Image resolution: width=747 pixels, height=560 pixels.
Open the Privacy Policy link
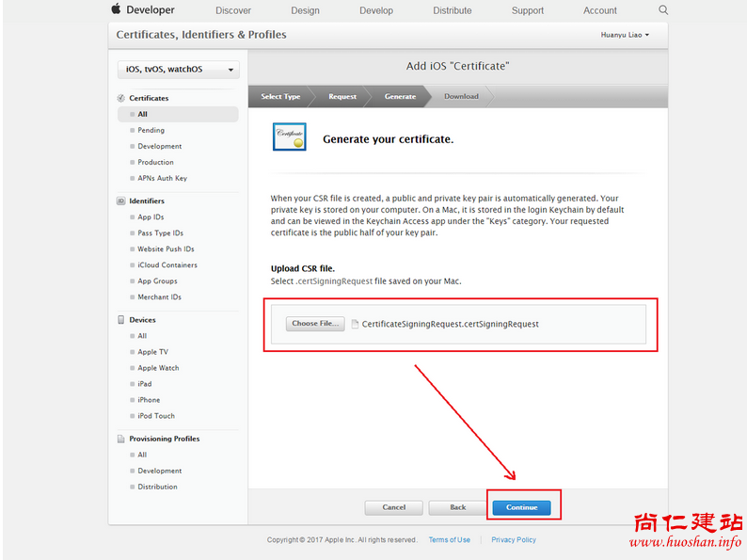coord(514,540)
